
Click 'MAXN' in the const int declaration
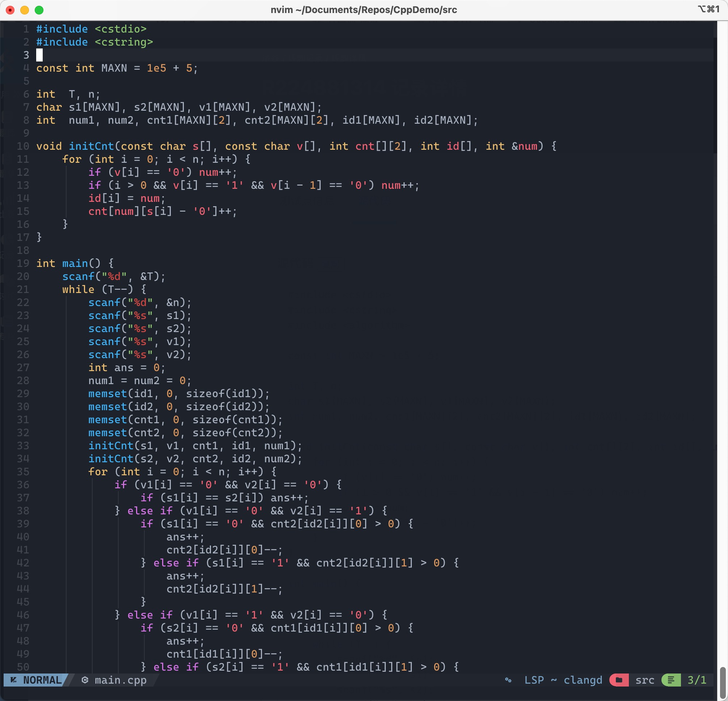pyautogui.click(x=114, y=68)
